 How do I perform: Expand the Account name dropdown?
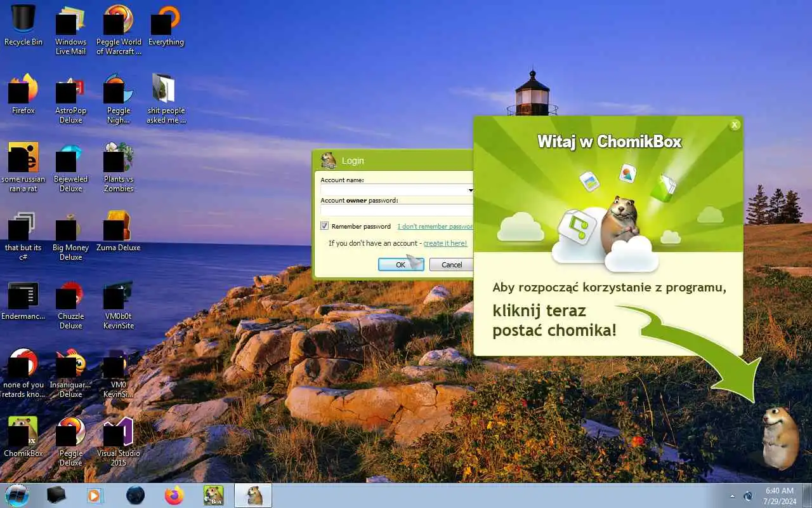[x=470, y=190]
